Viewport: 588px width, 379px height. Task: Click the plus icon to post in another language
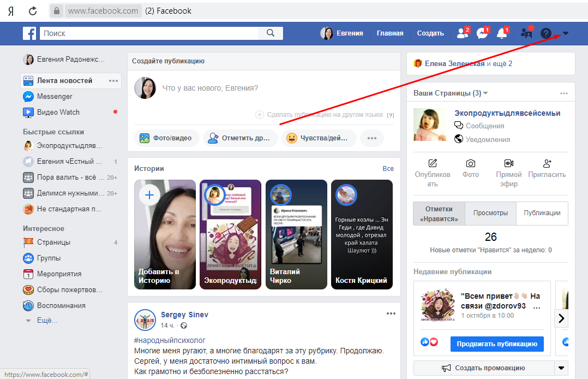pos(260,115)
